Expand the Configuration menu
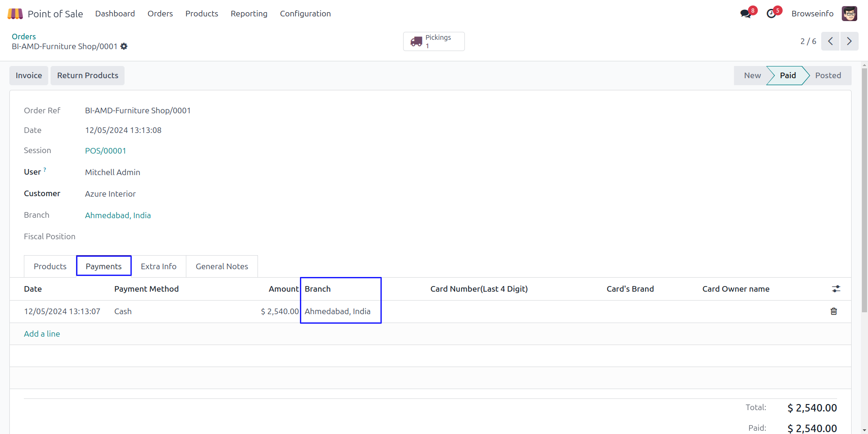 (305, 14)
